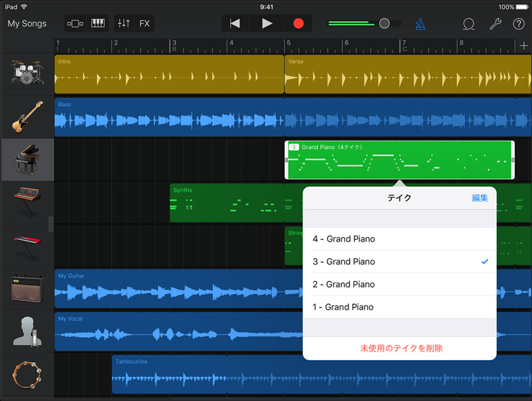This screenshot has height=401, width=532.
Task: Start playback with the Play button
Action: point(267,24)
